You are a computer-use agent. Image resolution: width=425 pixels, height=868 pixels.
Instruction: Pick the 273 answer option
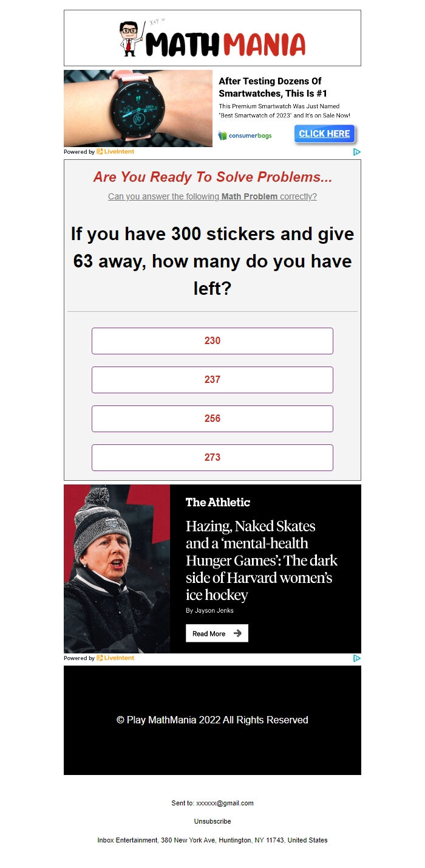click(212, 458)
